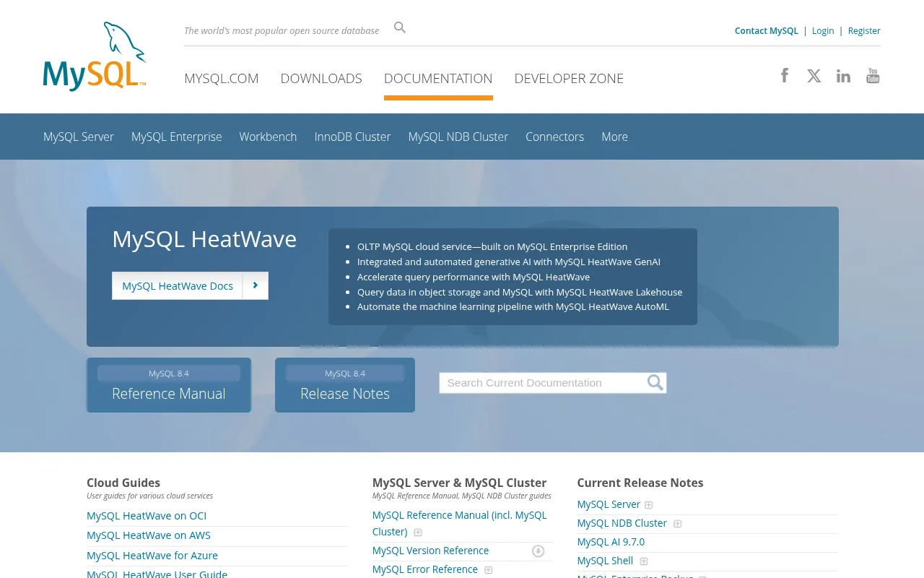Click the "Automate the machine learning pipeline" bullet
This screenshot has height=578, width=924.
513,306
